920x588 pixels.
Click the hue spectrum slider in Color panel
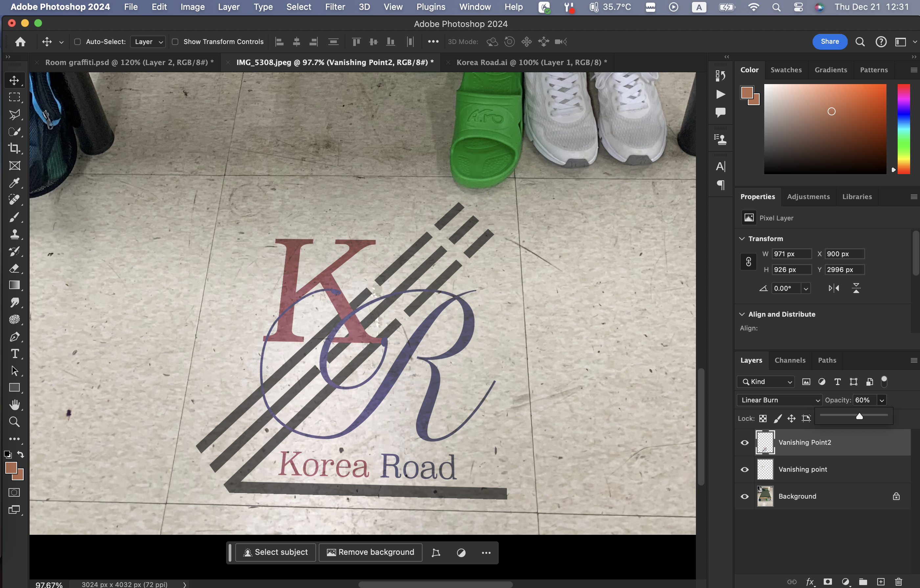pyautogui.click(x=904, y=129)
